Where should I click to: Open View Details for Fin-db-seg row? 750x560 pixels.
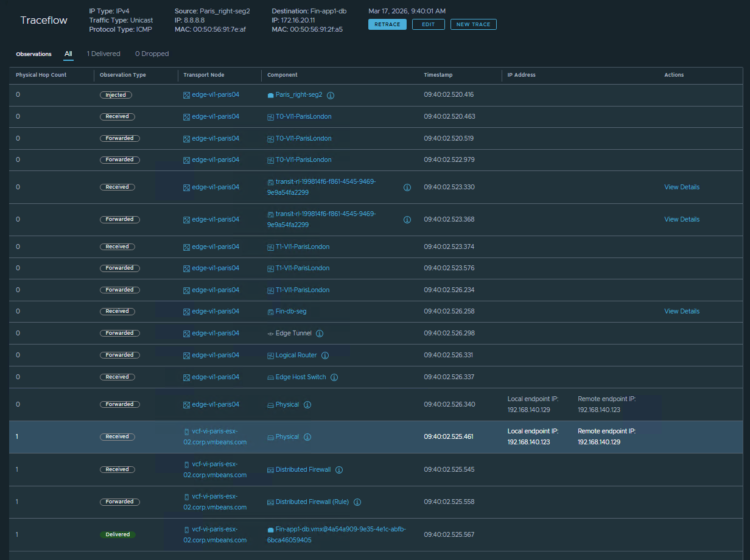tap(682, 311)
